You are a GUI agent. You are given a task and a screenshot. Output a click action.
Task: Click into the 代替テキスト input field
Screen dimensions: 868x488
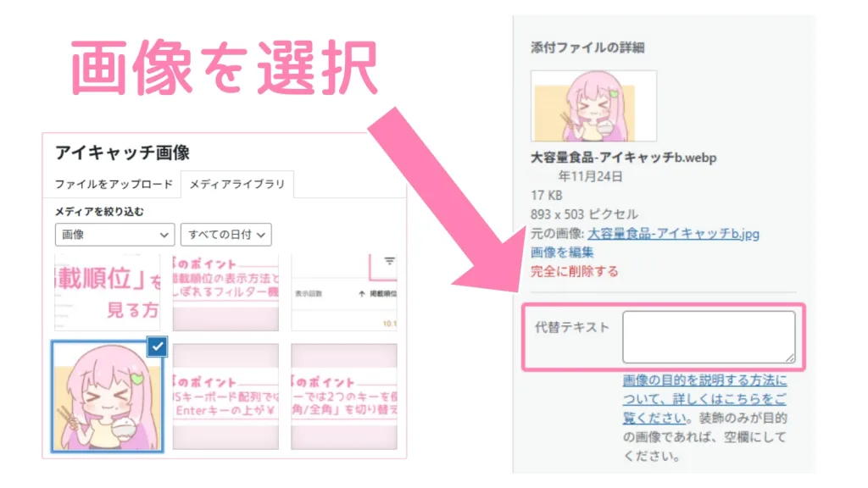(x=709, y=337)
